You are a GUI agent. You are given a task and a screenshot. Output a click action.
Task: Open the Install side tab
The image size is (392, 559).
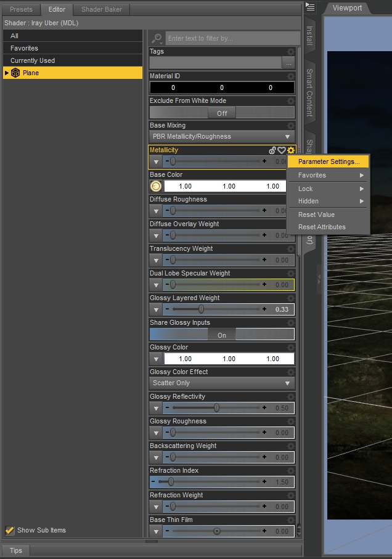click(x=309, y=36)
